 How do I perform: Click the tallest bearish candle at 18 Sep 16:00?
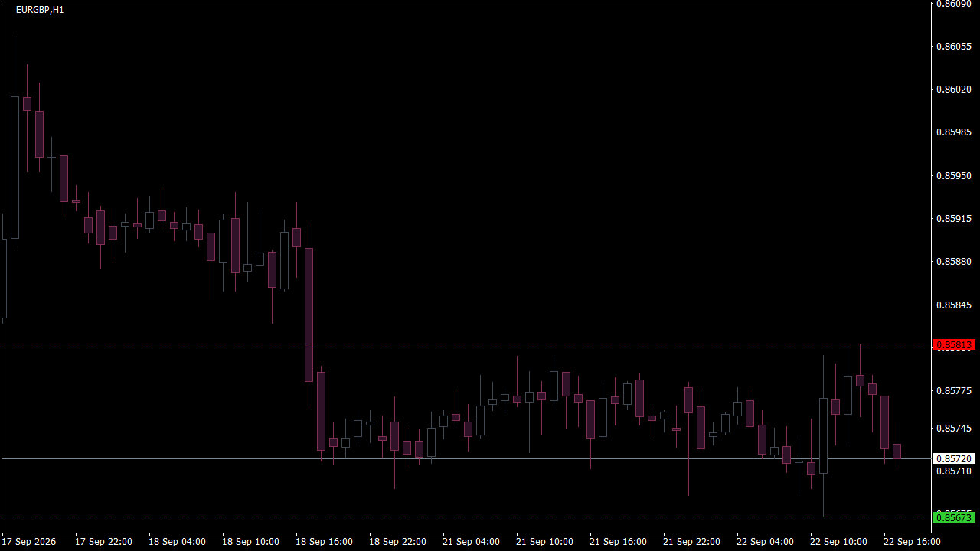click(309, 315)
